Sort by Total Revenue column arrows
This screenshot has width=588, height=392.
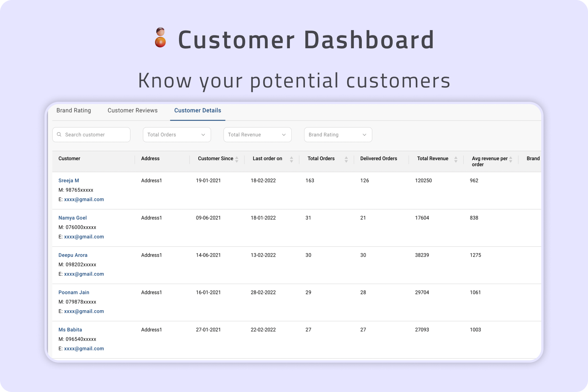pyautogui.click(x=456, y=159)
